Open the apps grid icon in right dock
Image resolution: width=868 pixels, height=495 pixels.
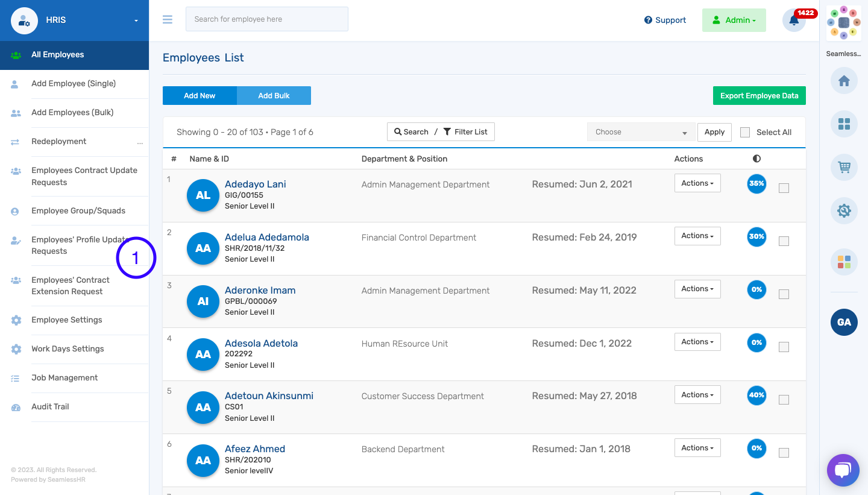pos(843,124)
